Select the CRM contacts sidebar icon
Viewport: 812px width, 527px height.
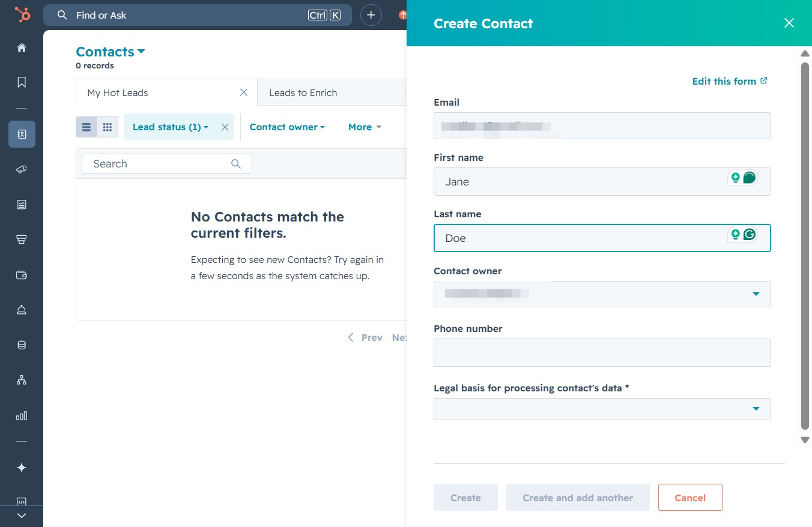pyautogui.click(x=22, y=134)
